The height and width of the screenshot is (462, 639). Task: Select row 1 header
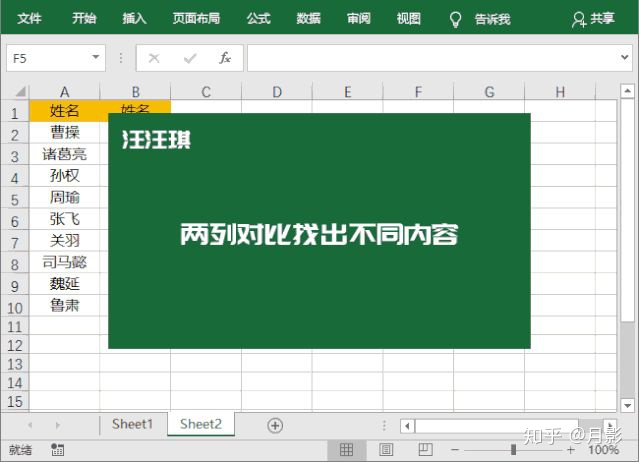(15, 113)
